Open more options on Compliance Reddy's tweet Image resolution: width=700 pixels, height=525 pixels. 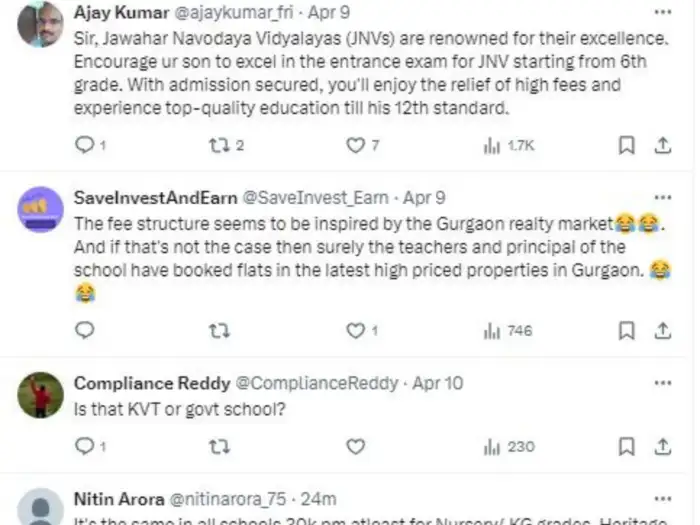click(662, 382)
